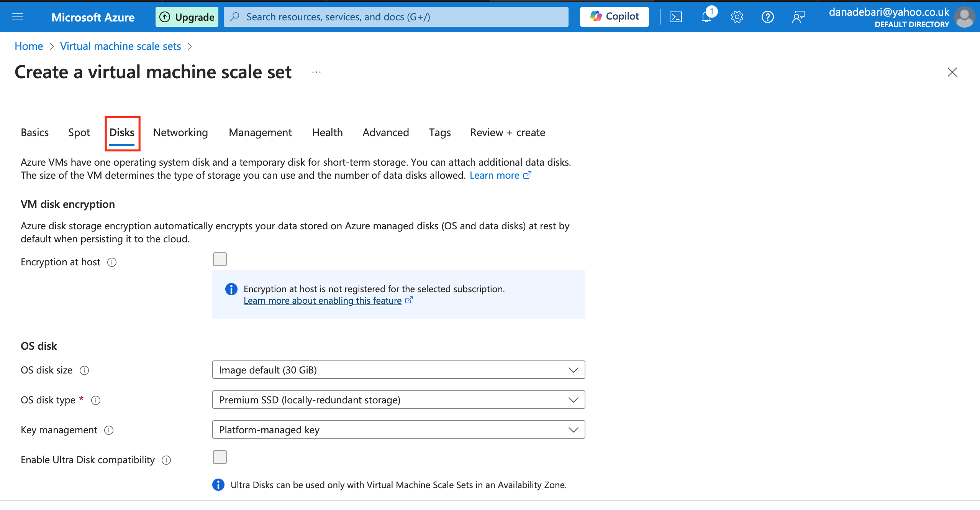Open the OS disk type dropdown

click(x=398, y=400)
